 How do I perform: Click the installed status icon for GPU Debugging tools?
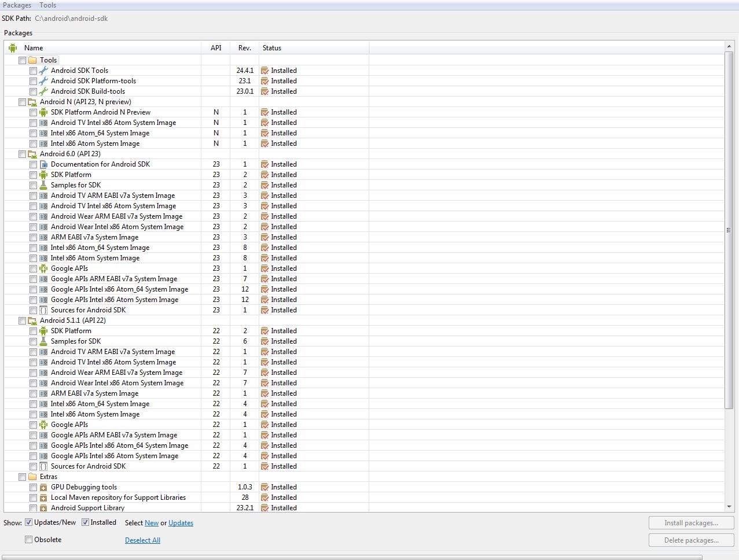pos(265,487)
